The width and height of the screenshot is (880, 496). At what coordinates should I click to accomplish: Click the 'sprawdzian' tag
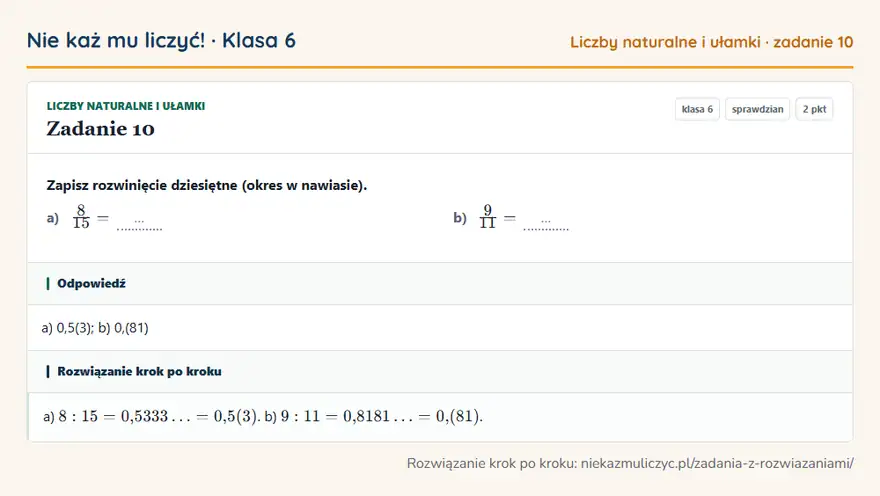[757, 109]
